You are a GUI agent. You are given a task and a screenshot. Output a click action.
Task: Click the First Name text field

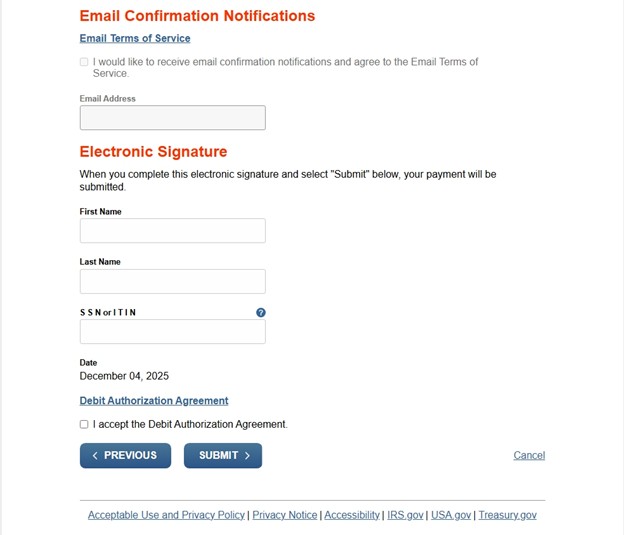click(x=172, y=231)
